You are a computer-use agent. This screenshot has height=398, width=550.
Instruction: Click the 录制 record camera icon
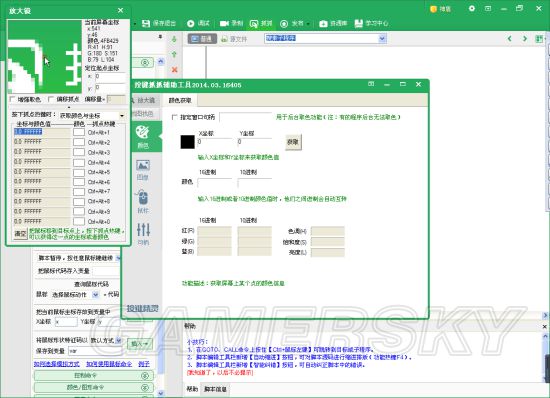click(x=224, y=23)
